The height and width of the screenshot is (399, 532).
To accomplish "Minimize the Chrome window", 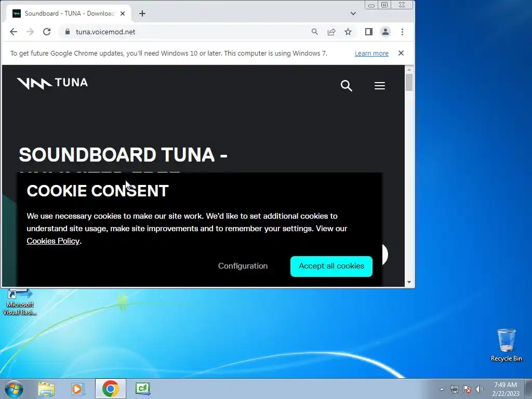I will [x=371, y=5].
